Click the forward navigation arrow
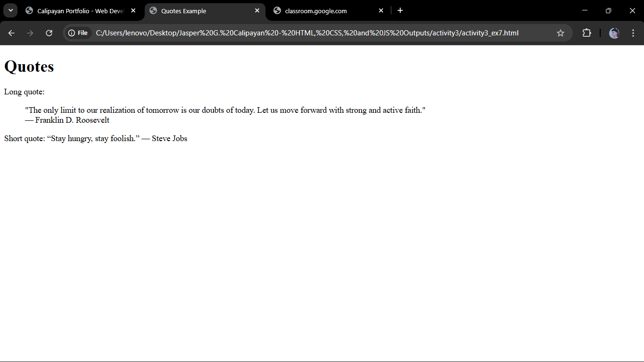 (x=30, y=33)
